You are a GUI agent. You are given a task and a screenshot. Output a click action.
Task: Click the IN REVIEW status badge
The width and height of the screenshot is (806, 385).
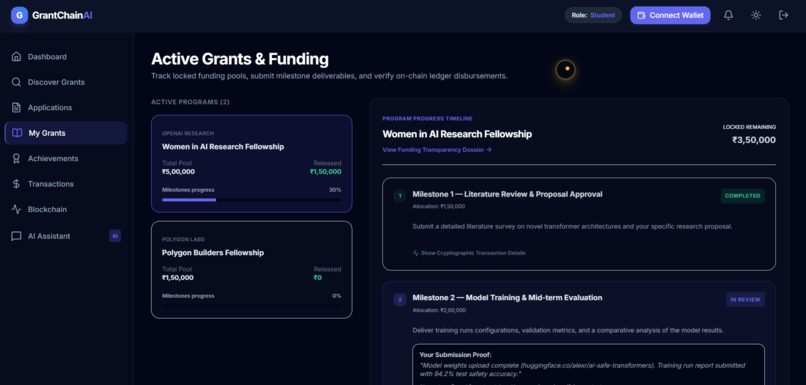(745, 300)
